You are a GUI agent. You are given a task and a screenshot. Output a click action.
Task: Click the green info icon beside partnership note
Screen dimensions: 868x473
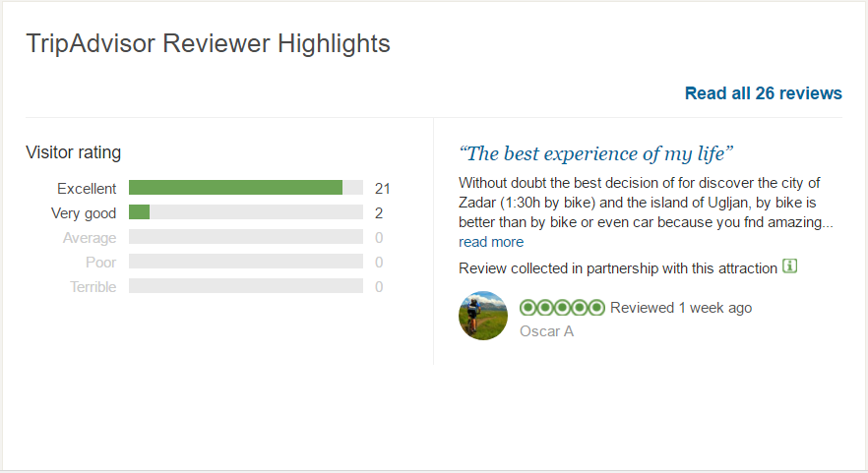[x=790, y=266]
